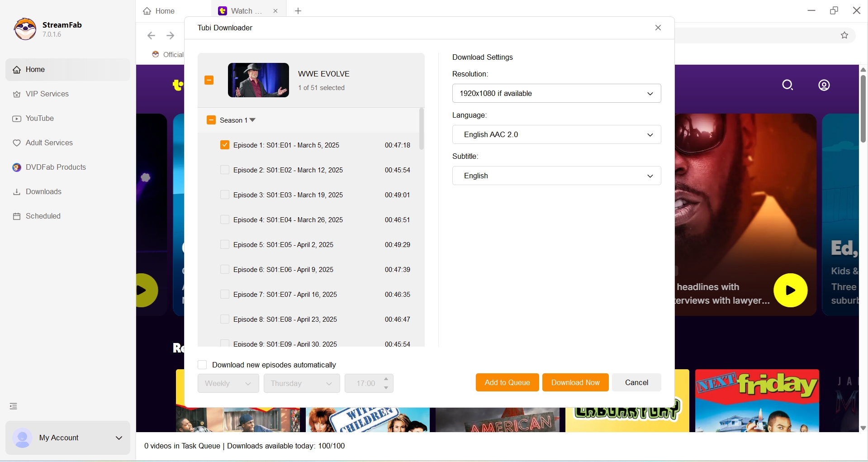The width and height of the screenshot is (868, 462).
Task: Select Episode 4 for download
Action: 225,219
